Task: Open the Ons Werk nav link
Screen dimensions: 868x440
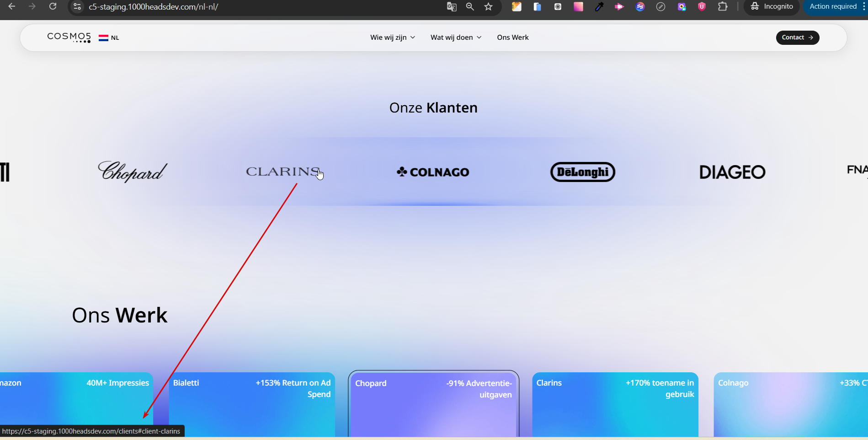Action: (x=513, y=38)
